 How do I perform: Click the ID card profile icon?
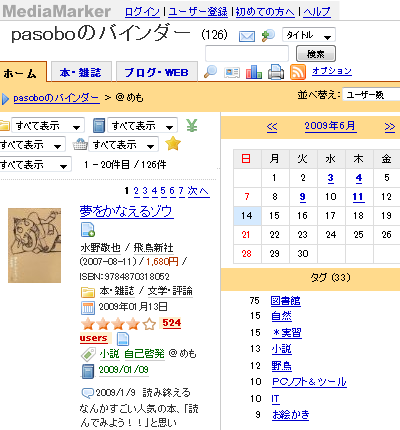coord(232,72)
